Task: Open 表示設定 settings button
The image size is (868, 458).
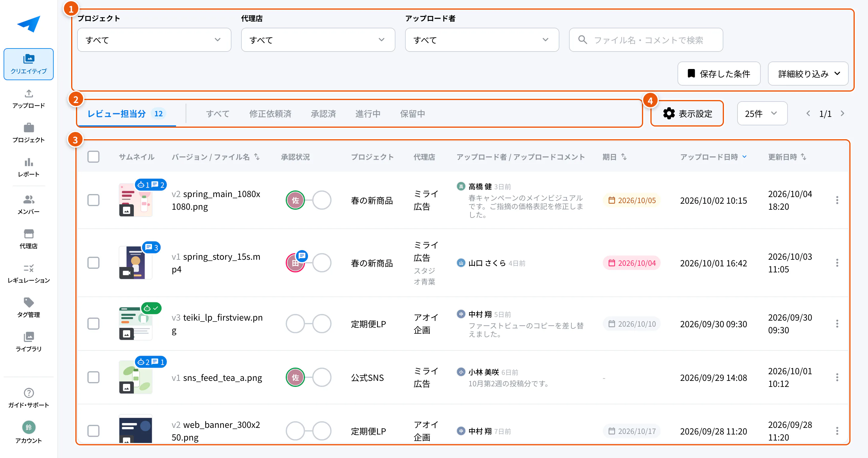Action: (x=687, y=114)
